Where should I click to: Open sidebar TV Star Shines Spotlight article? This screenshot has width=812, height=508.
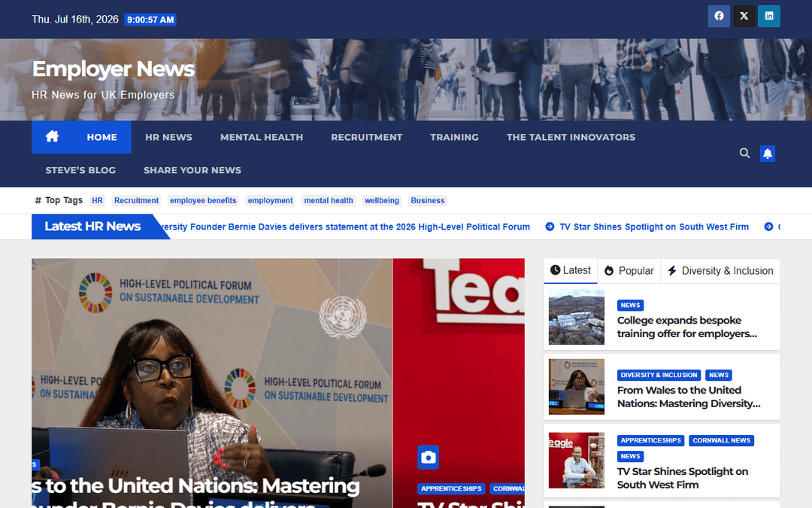683,478
